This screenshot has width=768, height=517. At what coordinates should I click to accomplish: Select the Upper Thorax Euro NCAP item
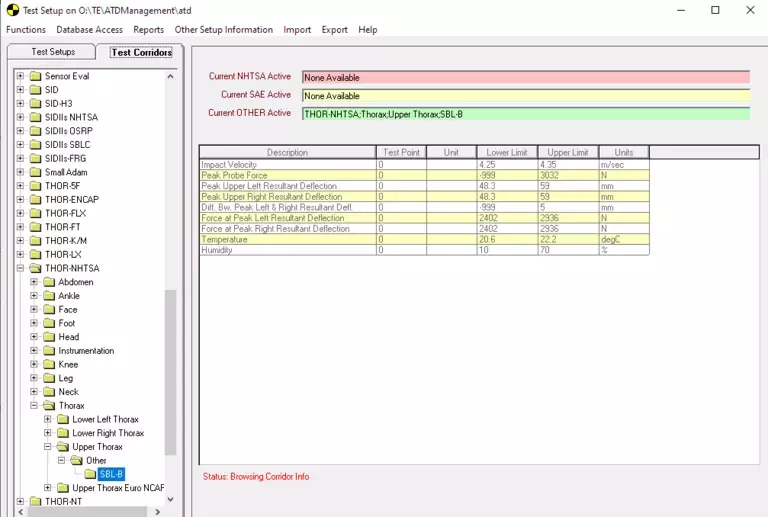coord(118,488)
